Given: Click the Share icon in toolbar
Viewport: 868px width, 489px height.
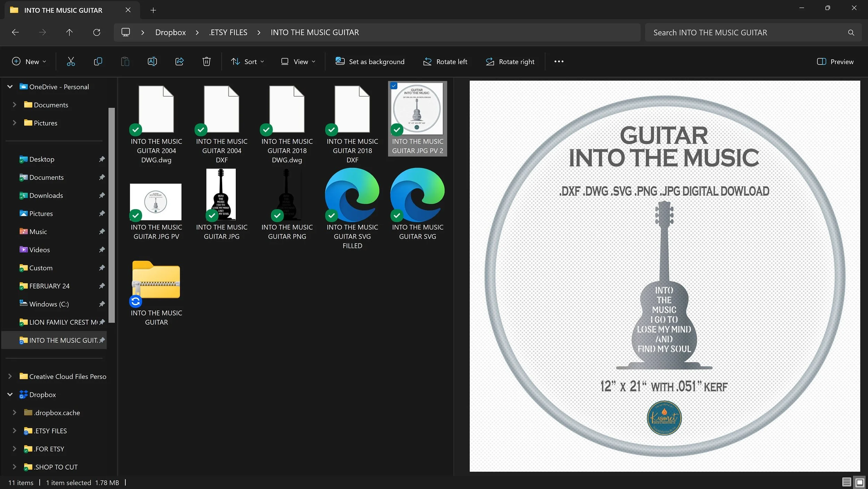Looking at the screenshot, I should pos(179,62).
